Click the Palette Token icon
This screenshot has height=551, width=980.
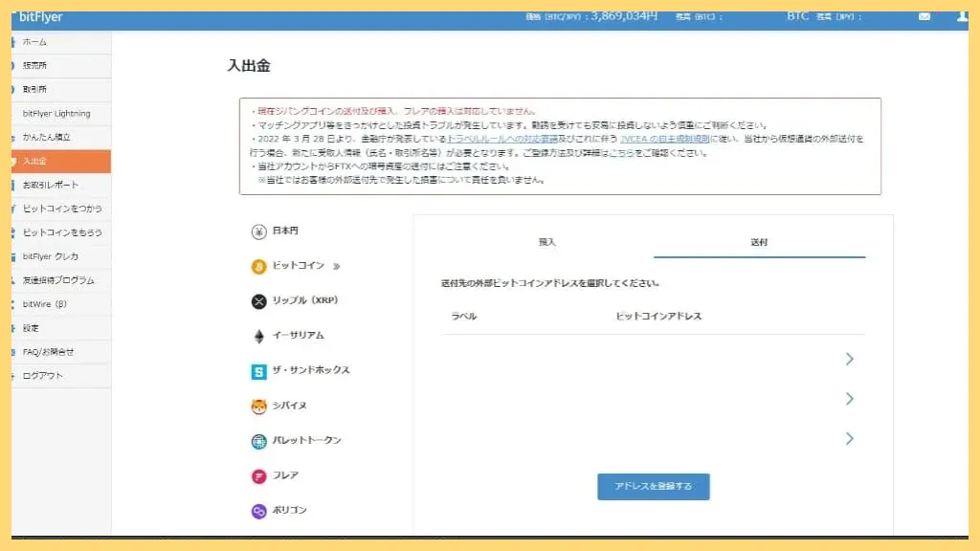(258, 440)
